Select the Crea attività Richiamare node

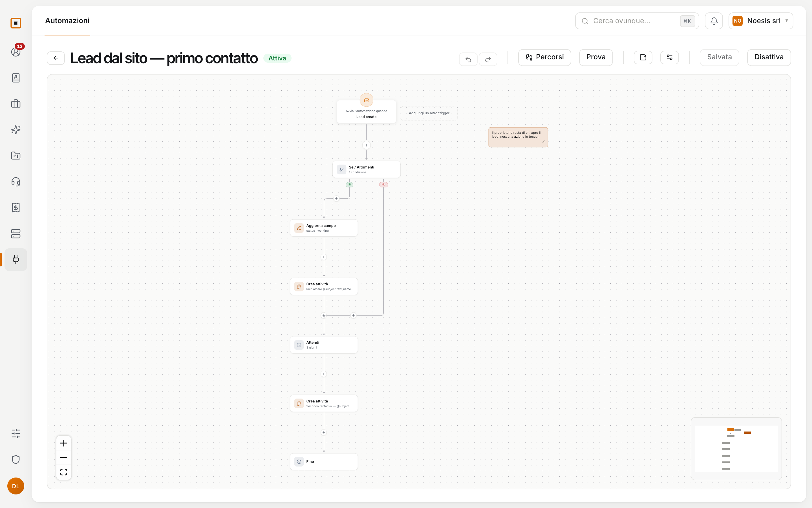coord(324,286)
